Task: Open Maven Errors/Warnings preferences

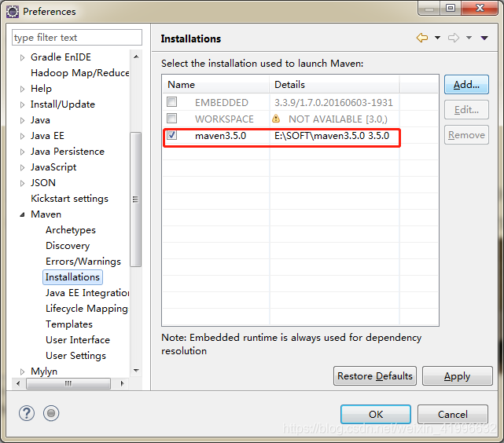Action: click(x=83, y=262)
